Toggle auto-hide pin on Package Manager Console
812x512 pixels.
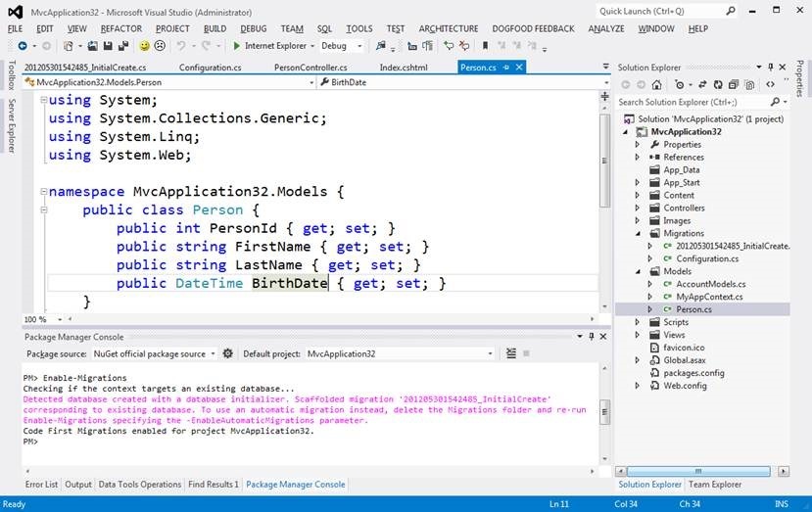[591, 337]
